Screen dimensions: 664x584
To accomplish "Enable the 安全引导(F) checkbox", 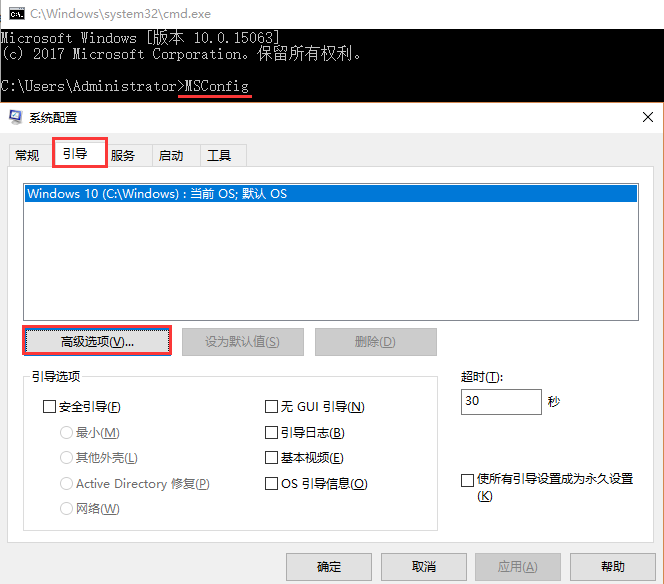I will [x=49, y=407].
